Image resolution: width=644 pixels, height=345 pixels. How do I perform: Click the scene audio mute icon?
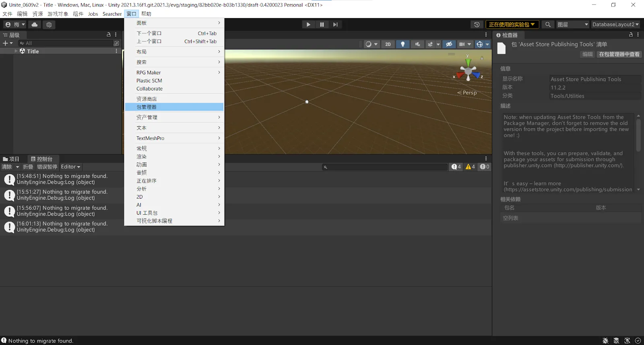click(x=417, y=44)
